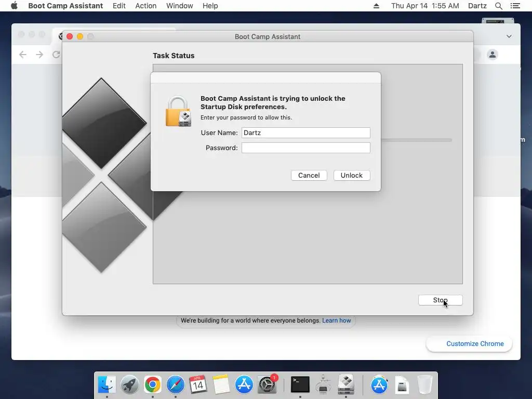Open Safari compass icon in Dock
Image resolution: width=532 pixels, height=399 pixels.
pyautogui.click(x=176, y=385)
